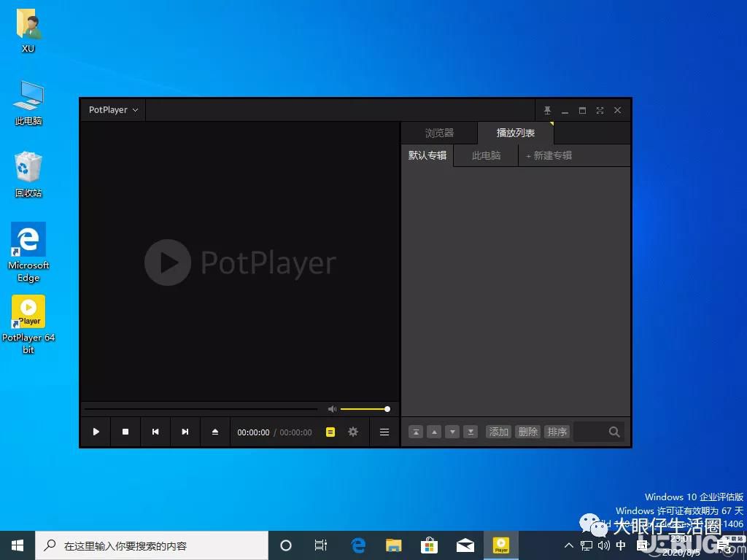Image resolution: width=747 pixels, height=560 pixels.
Task: Switch the 中 input method indicator
Action: (x=621, y=545)
